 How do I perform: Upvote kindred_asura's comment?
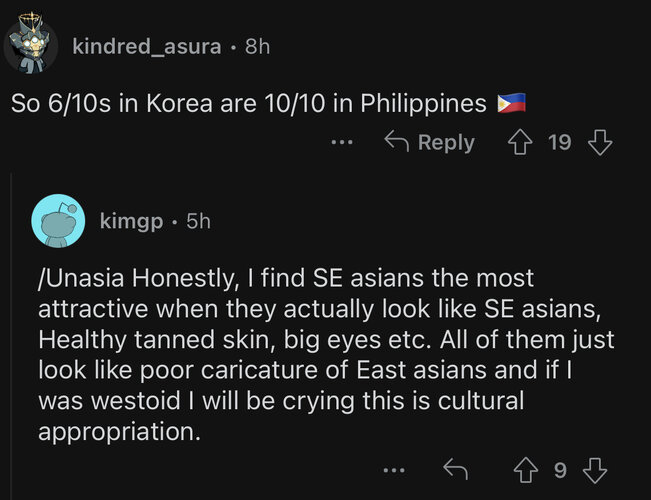[520, 142]
